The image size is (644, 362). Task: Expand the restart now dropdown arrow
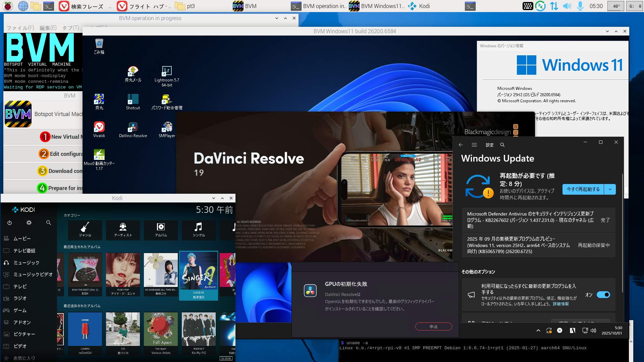610,189
